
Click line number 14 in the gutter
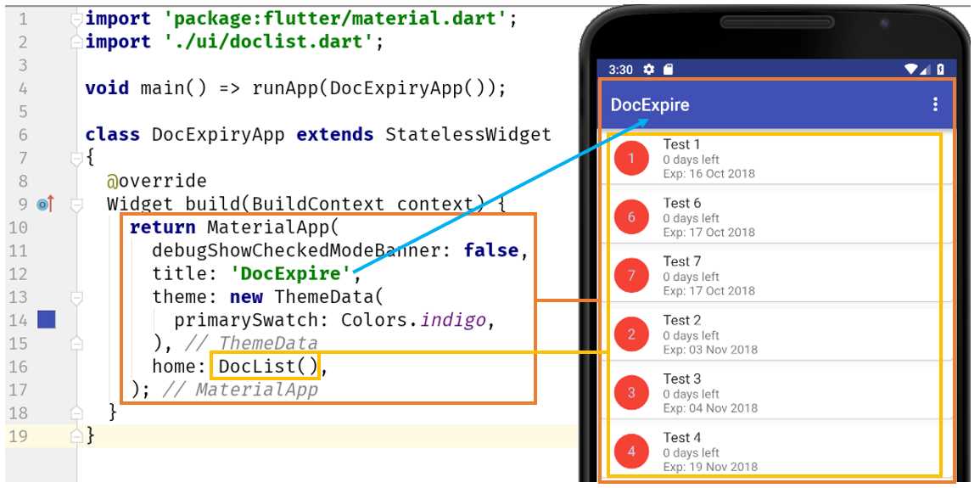19,321
